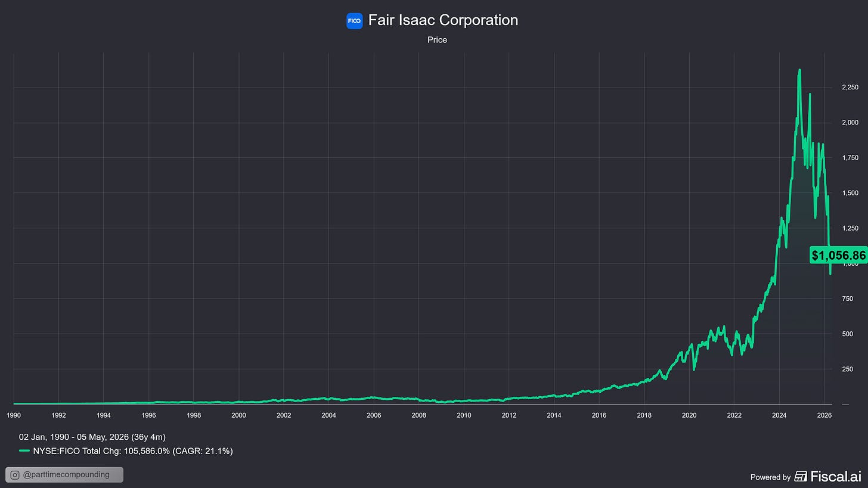868x488 pixels.
Task: Click the 2014 x-axis label
Action: 554,415
